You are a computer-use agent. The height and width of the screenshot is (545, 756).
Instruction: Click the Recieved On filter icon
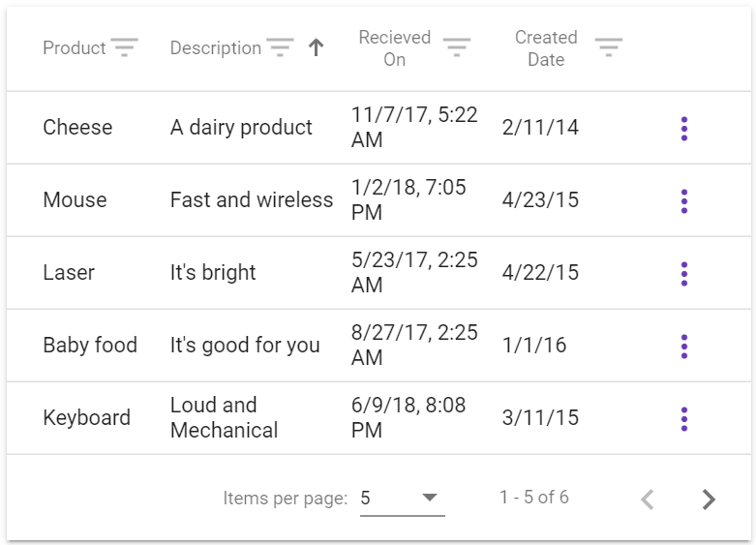click(x=457, y=47)
